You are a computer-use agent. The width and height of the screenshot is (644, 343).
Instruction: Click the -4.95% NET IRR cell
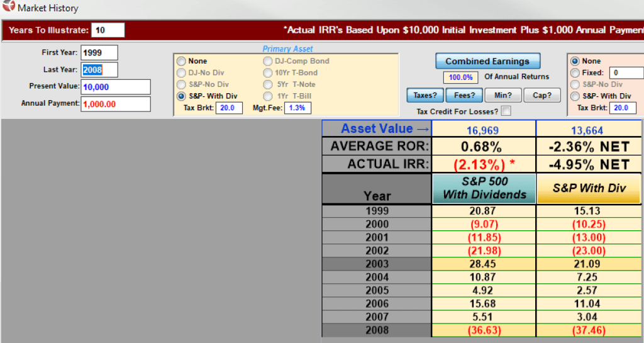[x=589, y=164]
